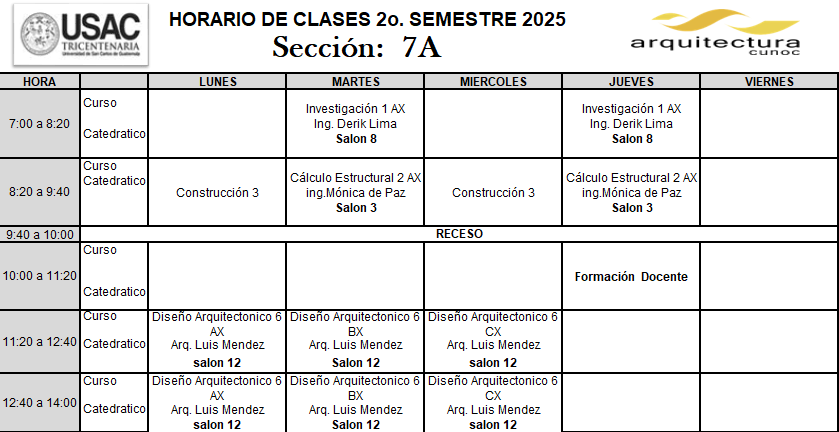Click Tuesday's Investigación 1 AX cell
The height and width of the screenshot is (432, 839).
355,124
